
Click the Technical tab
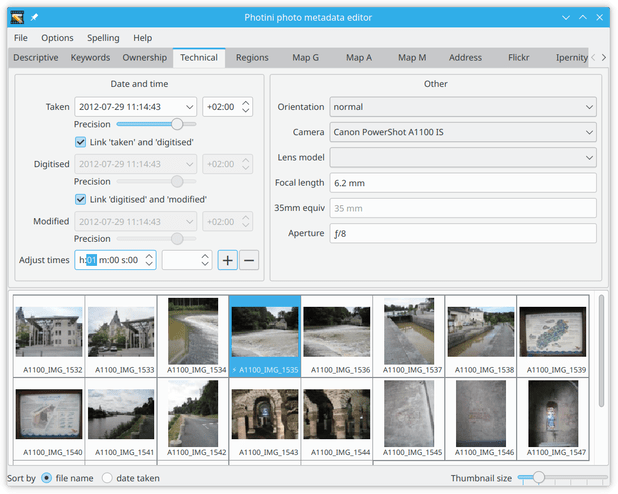199,58
